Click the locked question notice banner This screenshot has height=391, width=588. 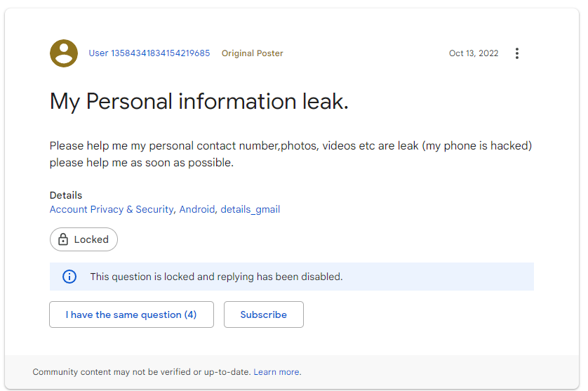292,277
